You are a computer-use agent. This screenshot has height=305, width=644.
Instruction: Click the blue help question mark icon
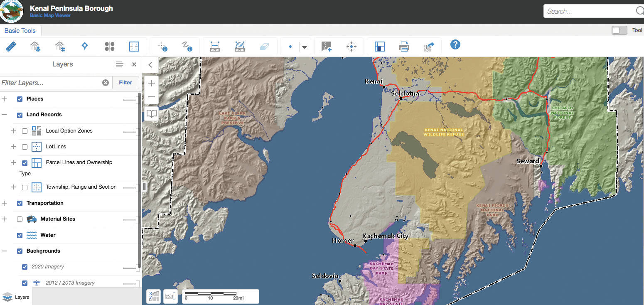point(455,45)
